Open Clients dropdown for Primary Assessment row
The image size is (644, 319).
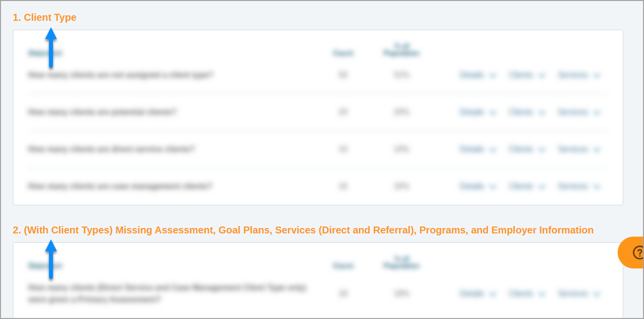pos(527,294)
